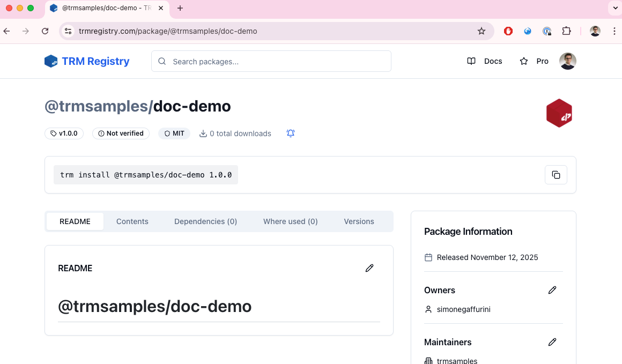Click the red shield extension icon
The image size is (622, 364).
(x=508, y=31)
